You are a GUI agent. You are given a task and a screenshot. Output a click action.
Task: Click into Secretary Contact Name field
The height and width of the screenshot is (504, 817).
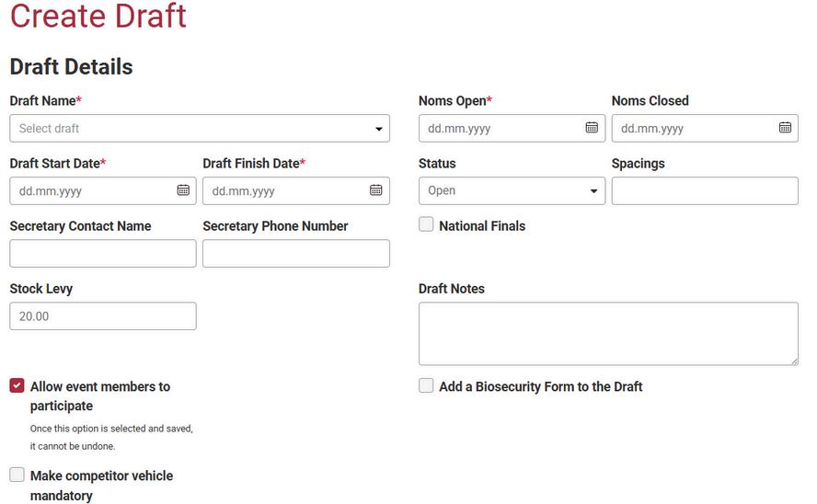[103, 254]
